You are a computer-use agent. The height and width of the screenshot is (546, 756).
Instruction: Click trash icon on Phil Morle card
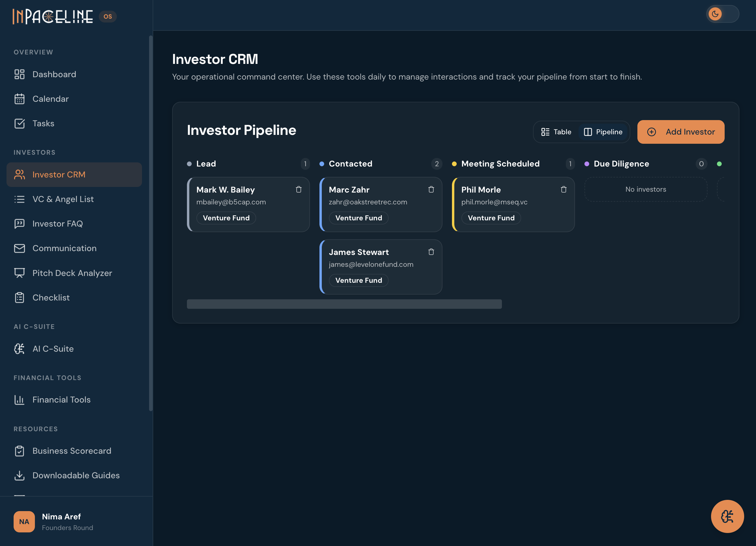coord(563,189)
